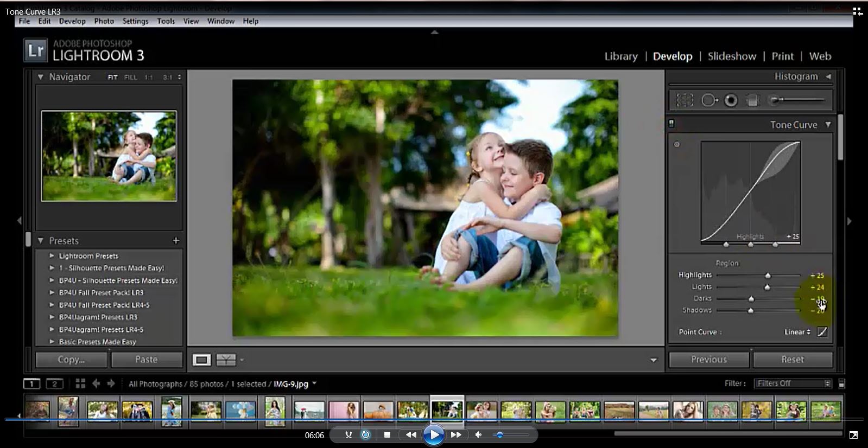The height and width of the screenshot is (448, 868).
Task: Add a new preset with plus icon
Action: tap(176, 240)
